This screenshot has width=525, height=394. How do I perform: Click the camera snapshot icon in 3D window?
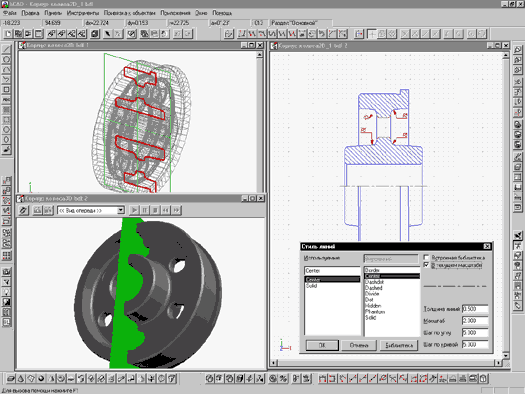[x=38, y=210]
